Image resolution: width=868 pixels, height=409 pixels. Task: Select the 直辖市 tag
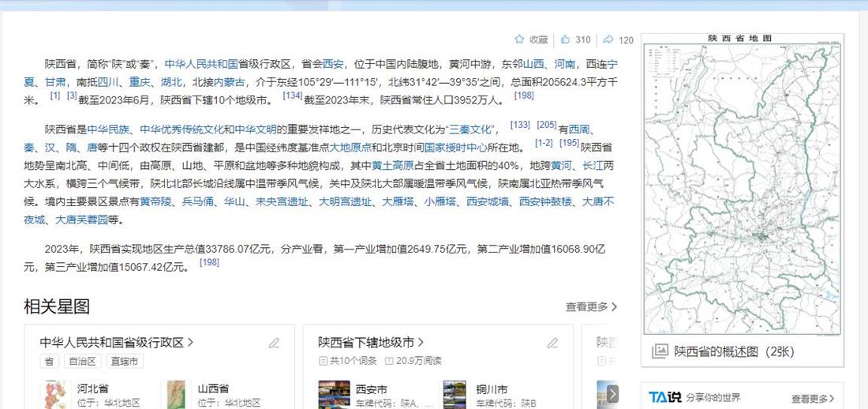coord(125,362)
